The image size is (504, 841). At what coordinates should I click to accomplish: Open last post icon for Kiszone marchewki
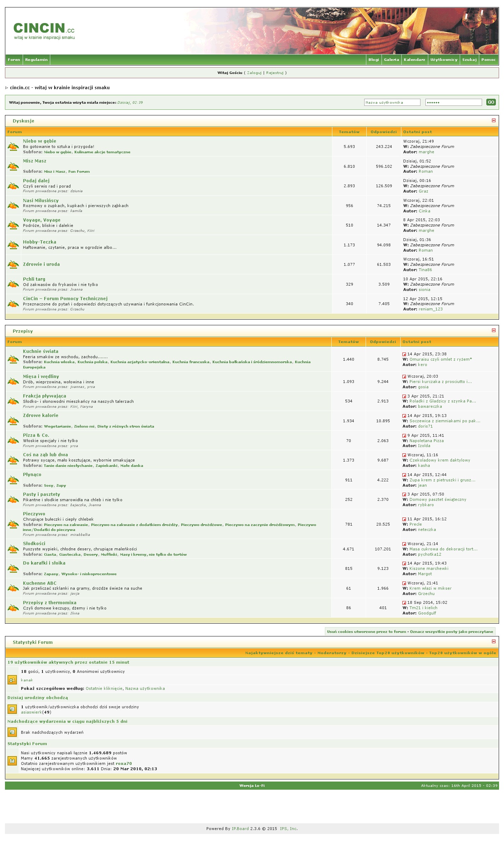tap(404, 563)
